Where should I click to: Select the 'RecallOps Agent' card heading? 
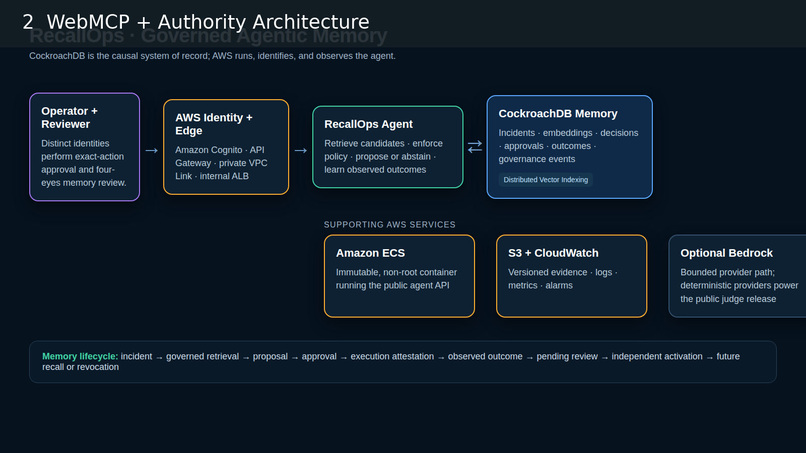368,124
